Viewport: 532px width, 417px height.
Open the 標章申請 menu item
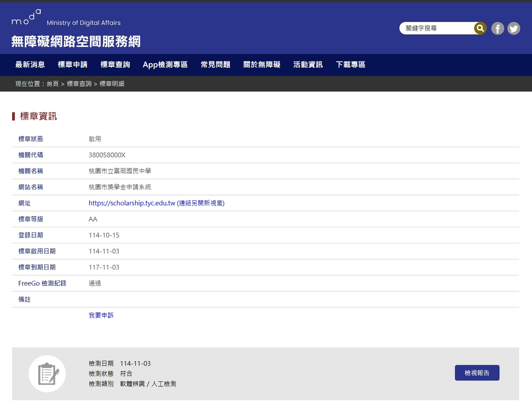73,65
